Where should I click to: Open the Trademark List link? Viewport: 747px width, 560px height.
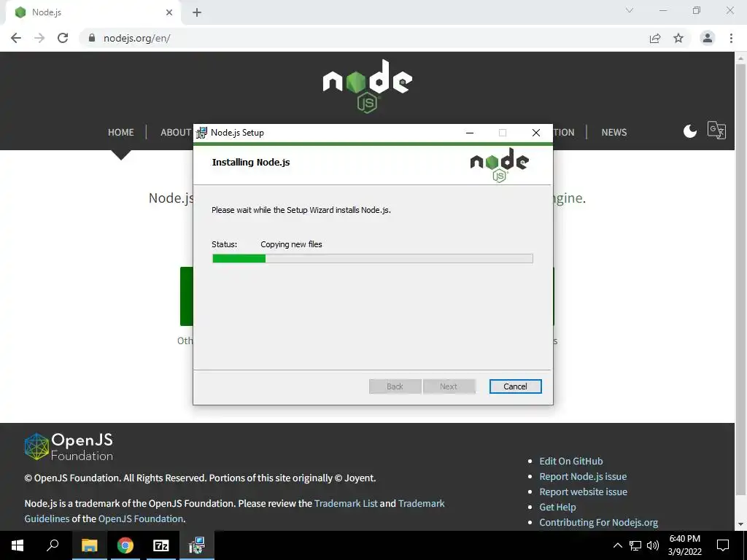346,503
